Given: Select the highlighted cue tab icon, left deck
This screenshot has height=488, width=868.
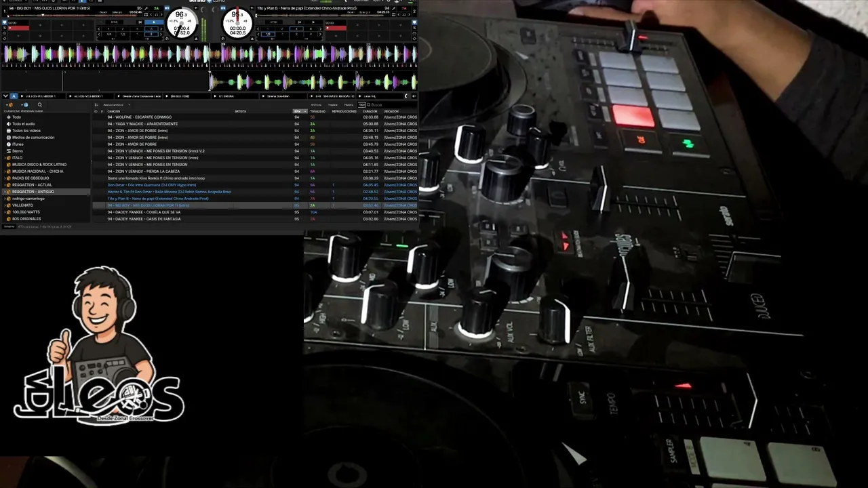Looking at the screenshot, I should click(5, 22).
